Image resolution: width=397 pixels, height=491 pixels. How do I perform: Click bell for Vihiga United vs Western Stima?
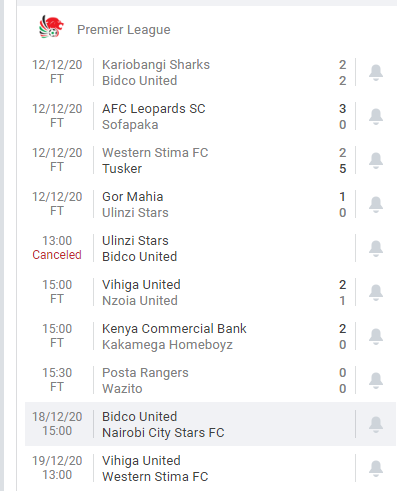(x=376, y=468)
